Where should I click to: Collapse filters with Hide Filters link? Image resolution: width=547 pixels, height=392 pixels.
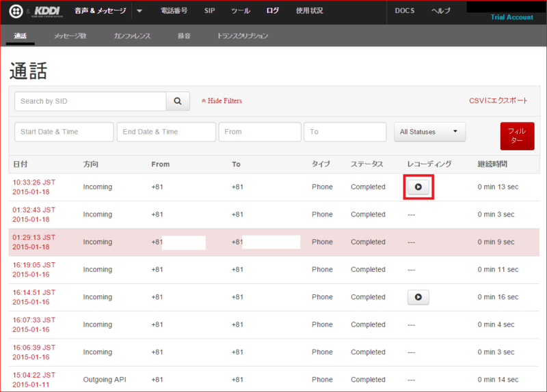point(222,100)
